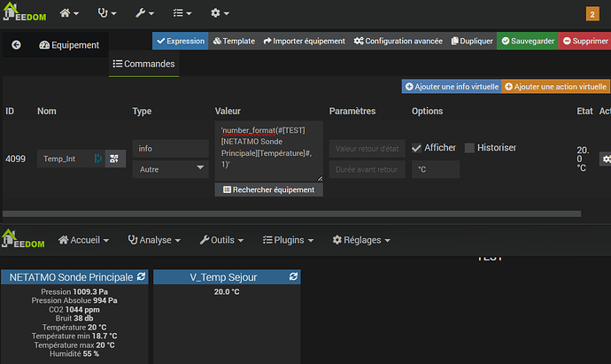Click Ajouter une info virtuelle

pos(452,87)
